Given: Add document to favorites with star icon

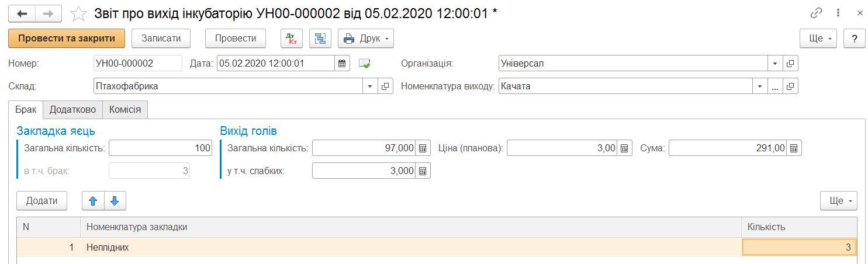Looking at the screenshot, I should pos(78,13).
